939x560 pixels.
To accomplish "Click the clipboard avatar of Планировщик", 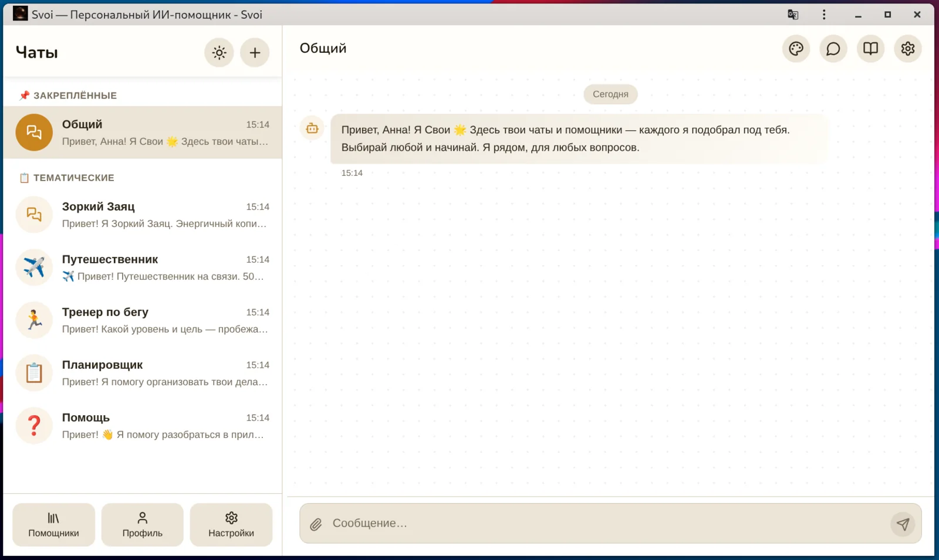I will click(34, 373).
